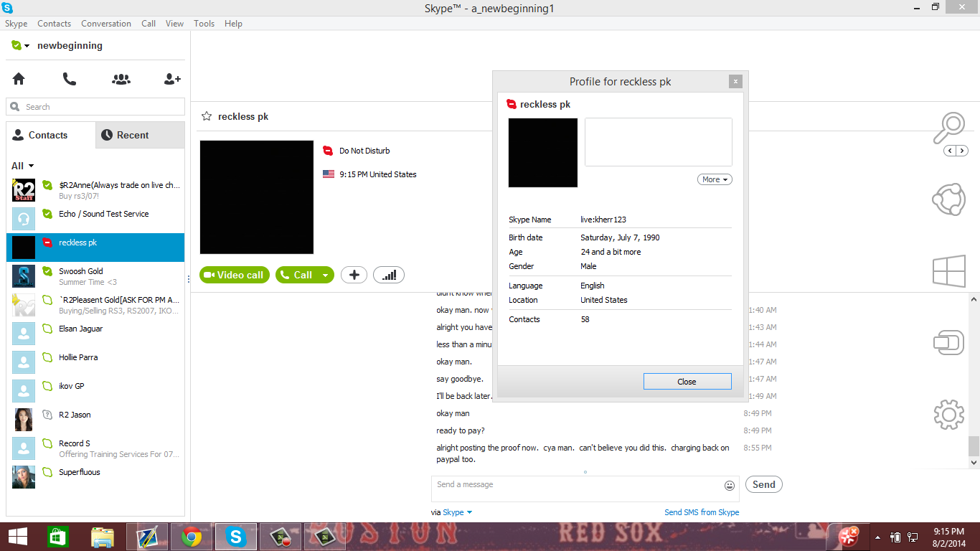Click the Search contacts field

click(95, 107)
